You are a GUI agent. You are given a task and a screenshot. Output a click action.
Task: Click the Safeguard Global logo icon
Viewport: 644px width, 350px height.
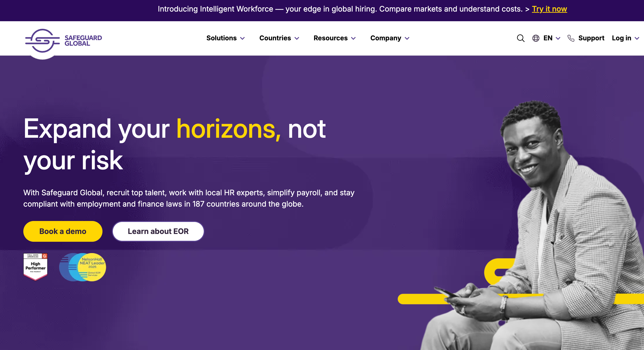tap(42, 41)
